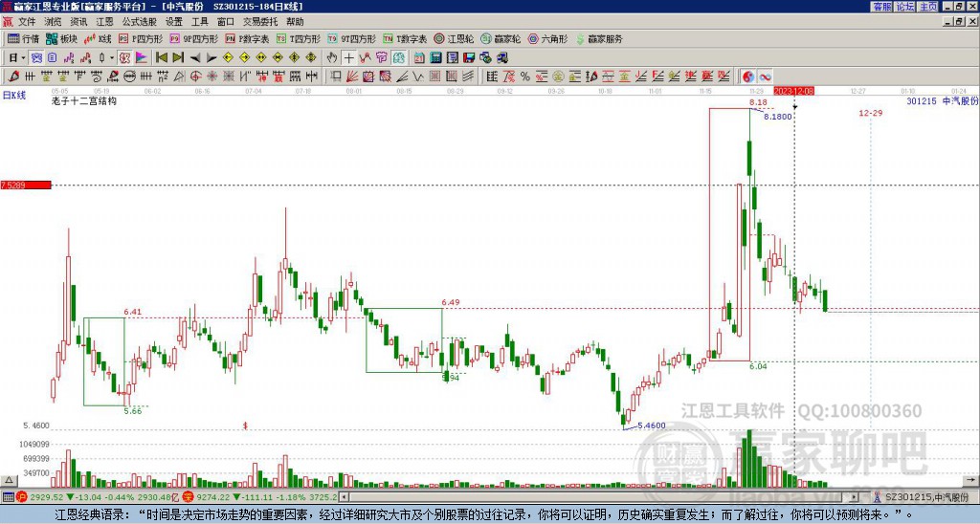Image resolution: width=980 pixels, height=524 pixels.
Task: Open the 交易委托 menu
Action: [260, 22]
